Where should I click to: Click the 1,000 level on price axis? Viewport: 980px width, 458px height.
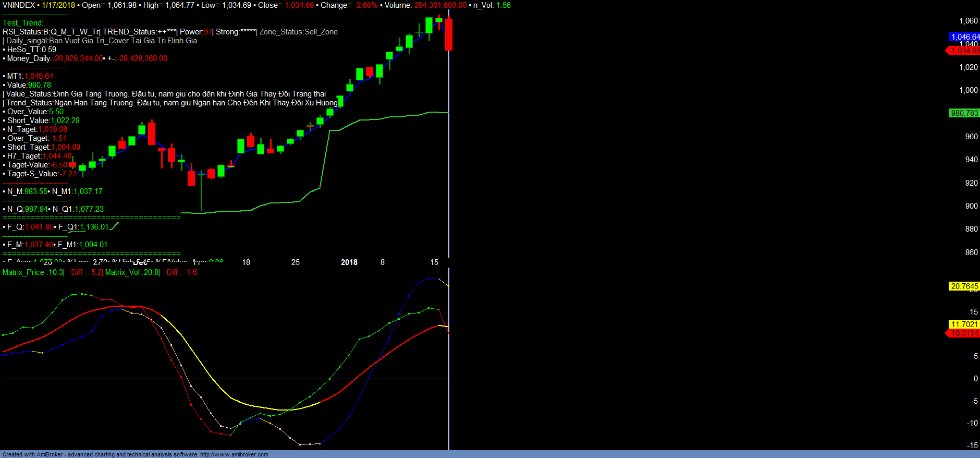pyautogui.click(x=968, y=90)
